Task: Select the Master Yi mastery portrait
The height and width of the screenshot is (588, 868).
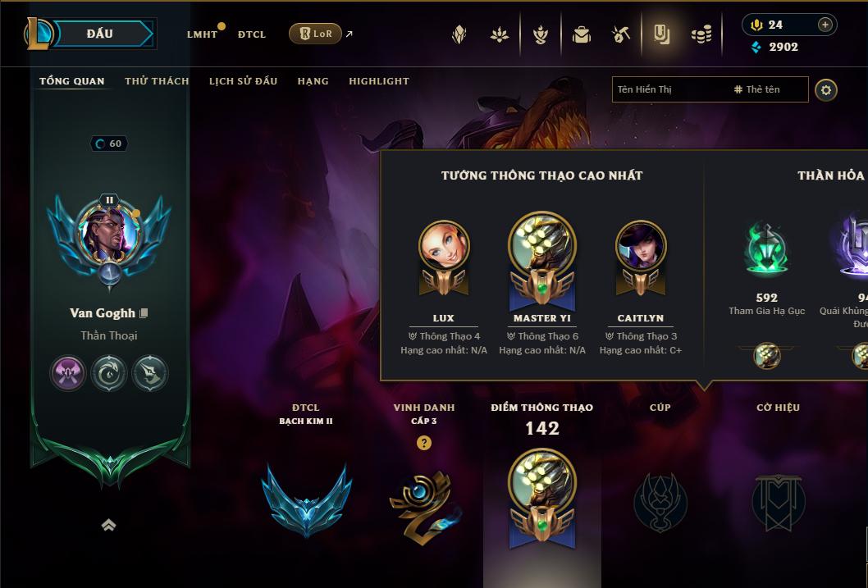Action: [x=542, y=261]
